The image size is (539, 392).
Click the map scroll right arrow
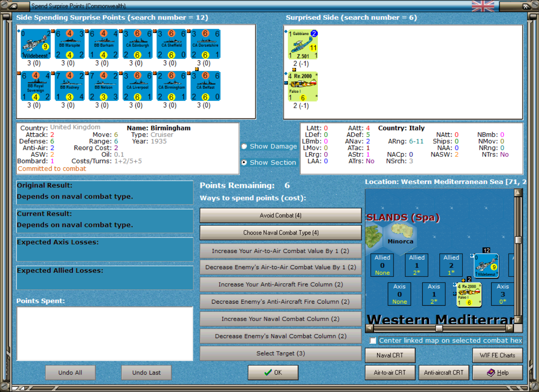click(510, 328)
